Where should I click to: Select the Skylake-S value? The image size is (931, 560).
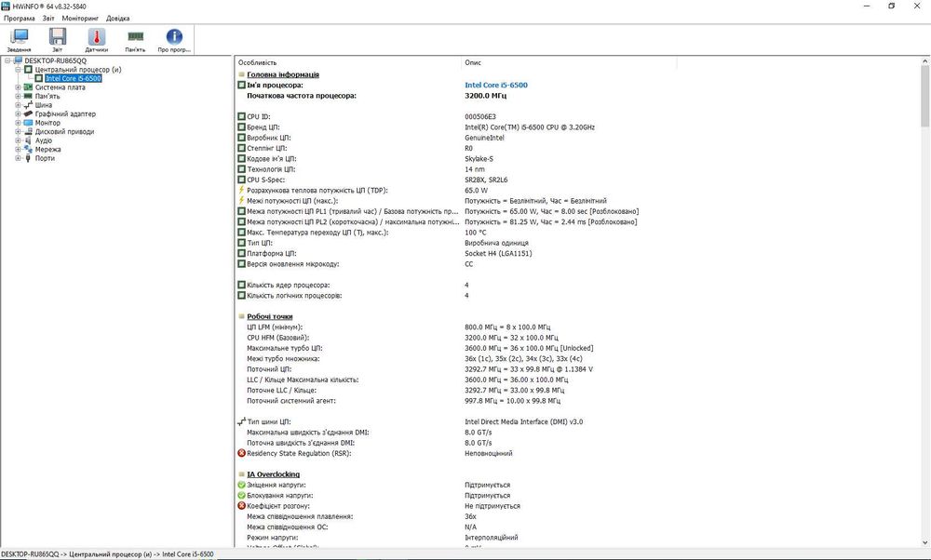479,159
